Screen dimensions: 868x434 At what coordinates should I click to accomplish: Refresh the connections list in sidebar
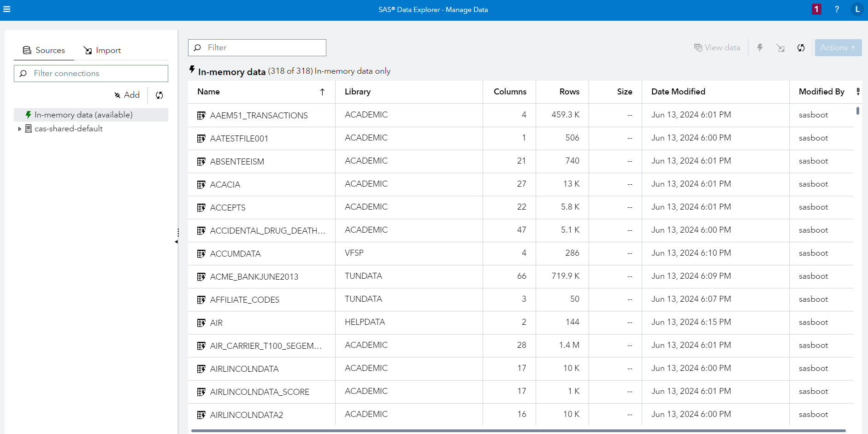159,95
